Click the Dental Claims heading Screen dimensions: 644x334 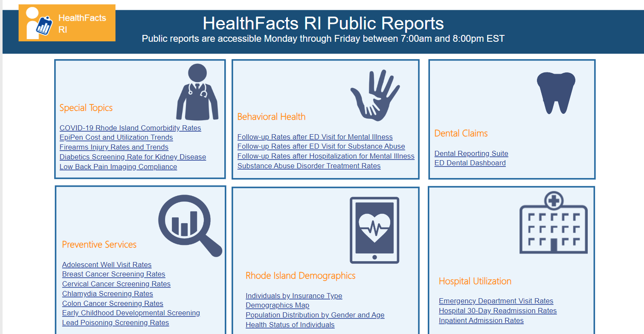coord(461,133)
